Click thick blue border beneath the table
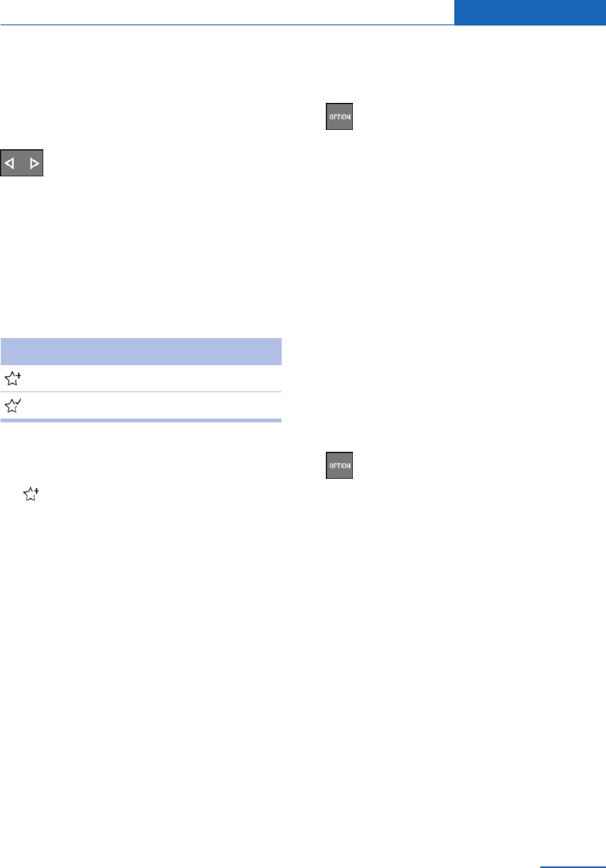Viewport: 606px width, 868px height. tap(140, 421)
